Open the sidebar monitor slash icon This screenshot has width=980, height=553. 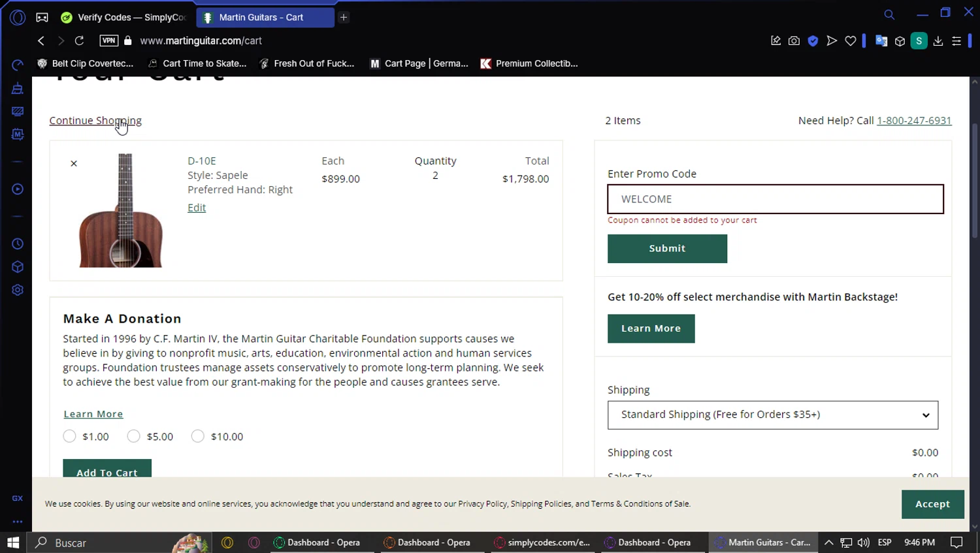tap(18, 112)
